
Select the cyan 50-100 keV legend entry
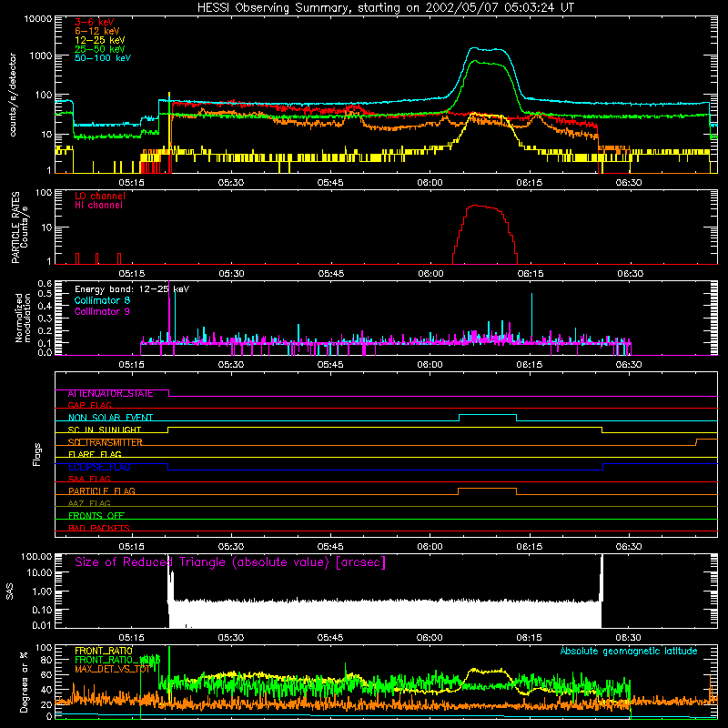(103, 58)
